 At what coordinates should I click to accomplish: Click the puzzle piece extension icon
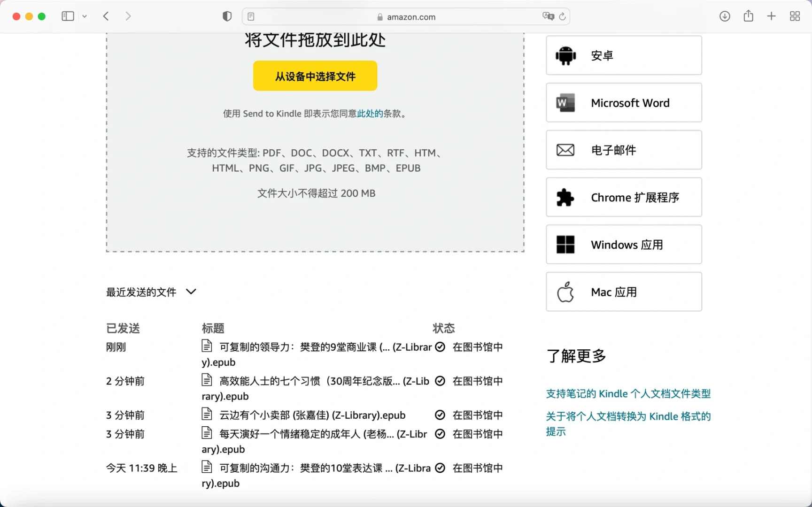565,198
